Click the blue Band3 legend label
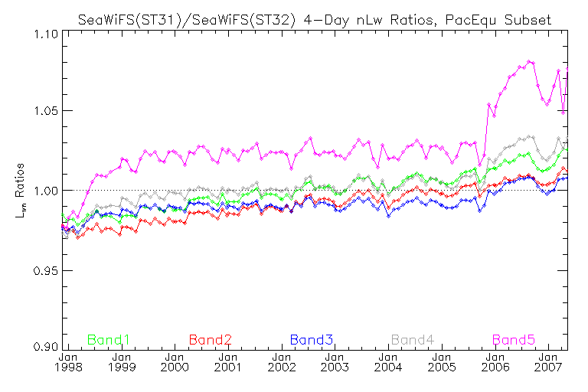Screen dimensions: 588x392 312,340
